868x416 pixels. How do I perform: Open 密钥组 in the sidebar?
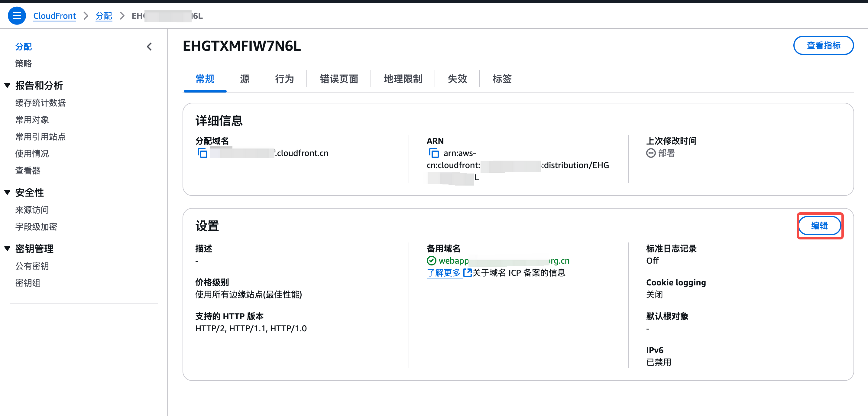28,283
